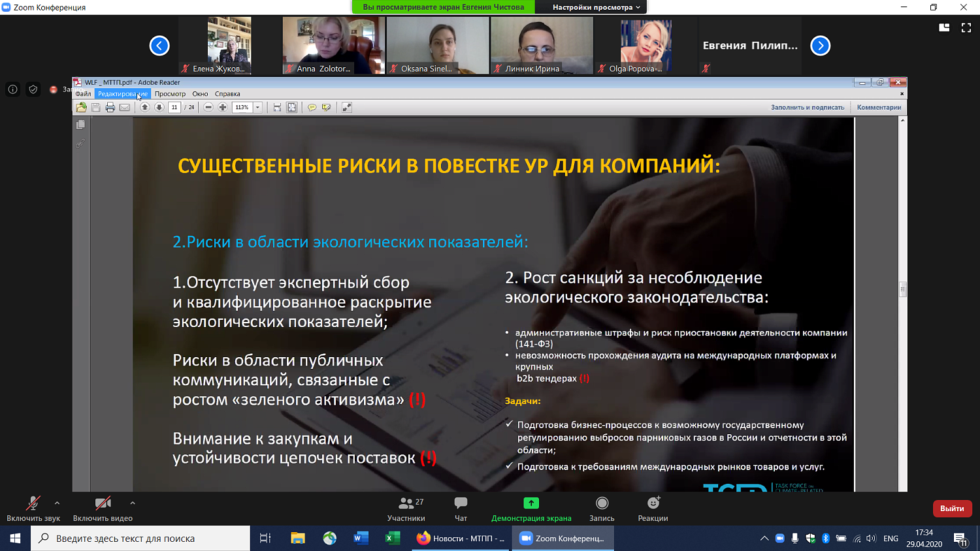Open the zoom percentage dropdown arrow
Screen dimensions: 980x551
click(x=257, y=107)
